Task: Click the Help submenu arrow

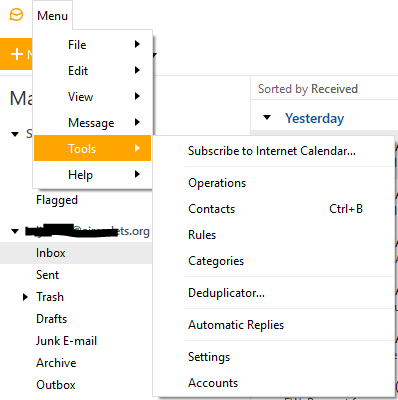Action: coord(137,174)
